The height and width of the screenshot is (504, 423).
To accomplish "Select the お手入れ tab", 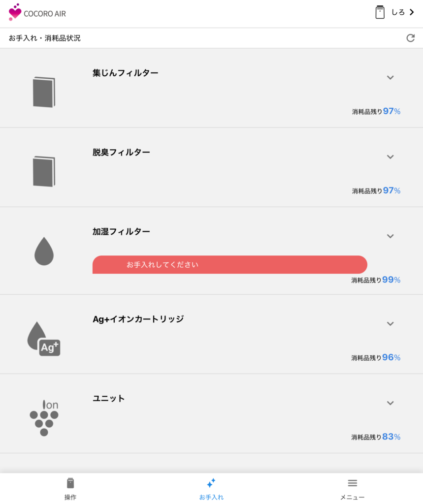I will point(211,489).
